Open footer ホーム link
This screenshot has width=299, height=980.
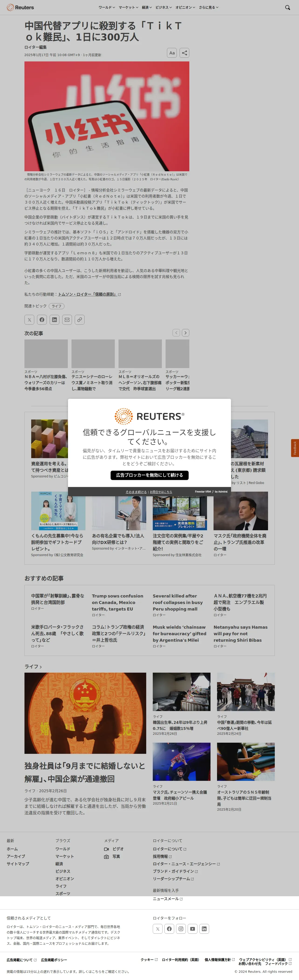pyautogui.click(x=12, y=849)
